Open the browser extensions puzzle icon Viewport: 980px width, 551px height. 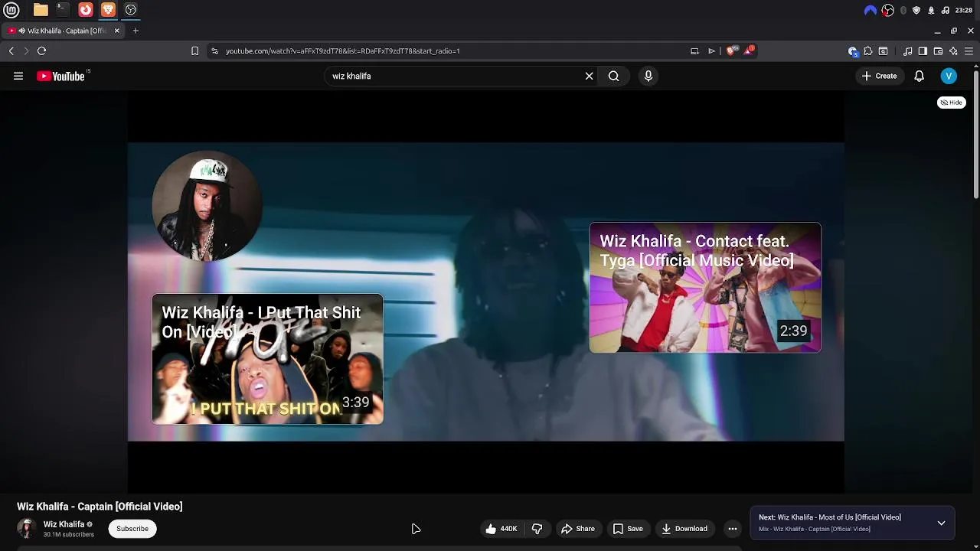pos(867,51)
